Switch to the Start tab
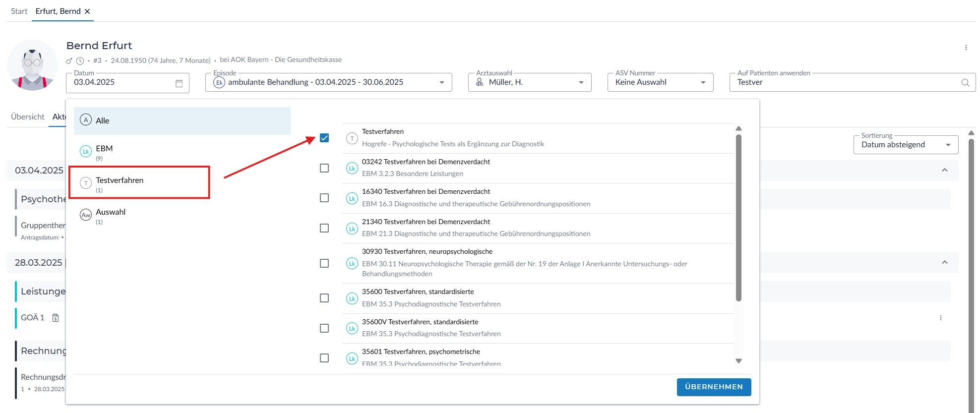Image resolution: width=980 pixels, height=413 pixels. (19, 11)
